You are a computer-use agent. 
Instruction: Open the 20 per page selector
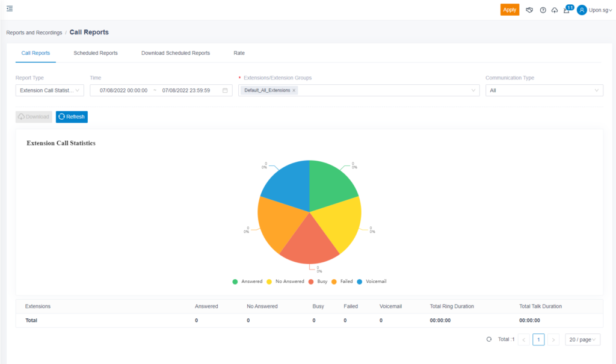(582, 339)
